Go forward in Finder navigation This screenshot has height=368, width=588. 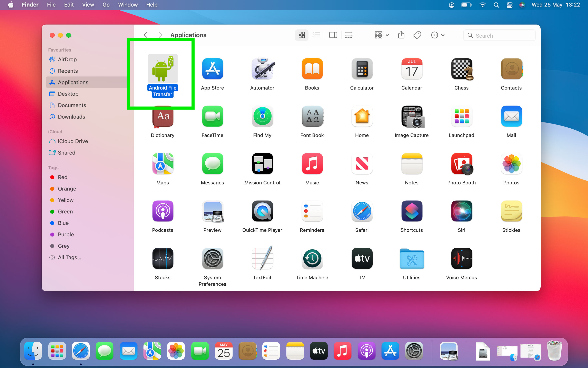click(x=160, y=35)
